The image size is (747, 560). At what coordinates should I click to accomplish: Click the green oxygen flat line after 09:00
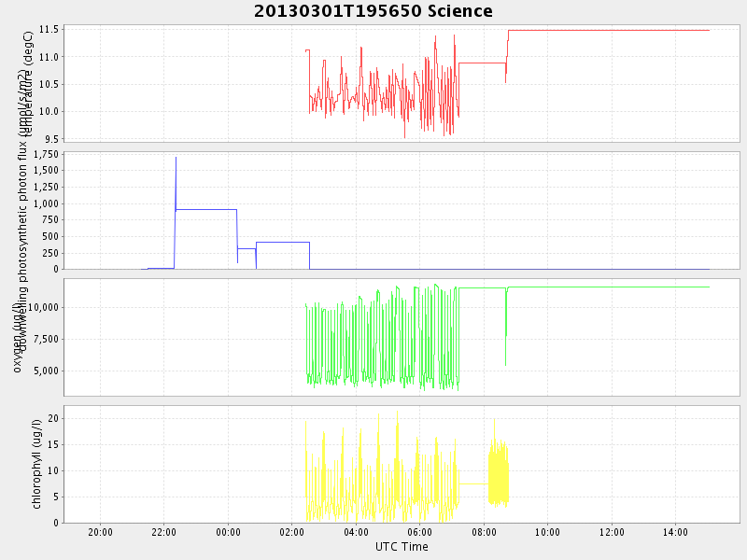(x=609, y=287)
